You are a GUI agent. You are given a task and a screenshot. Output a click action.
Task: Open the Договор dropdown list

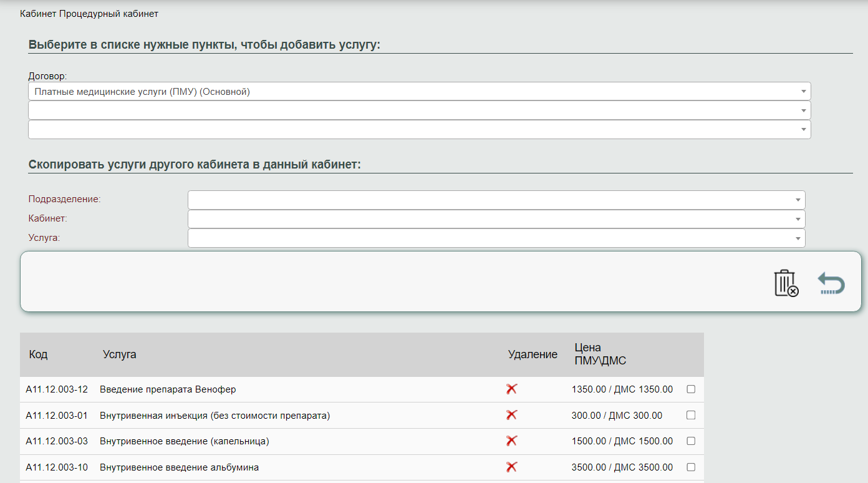tap(419, 92)
